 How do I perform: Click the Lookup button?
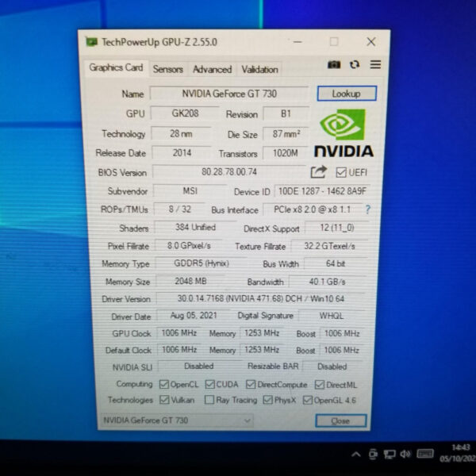[346, 94]
